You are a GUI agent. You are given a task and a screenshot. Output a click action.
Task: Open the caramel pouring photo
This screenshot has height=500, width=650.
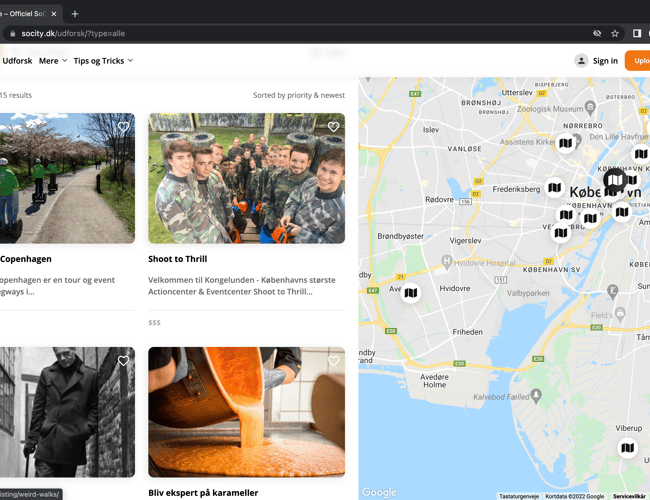[247, 412]
